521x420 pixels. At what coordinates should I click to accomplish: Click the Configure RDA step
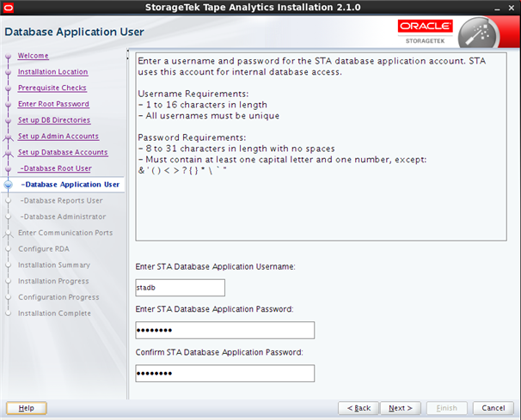point(44,249)
